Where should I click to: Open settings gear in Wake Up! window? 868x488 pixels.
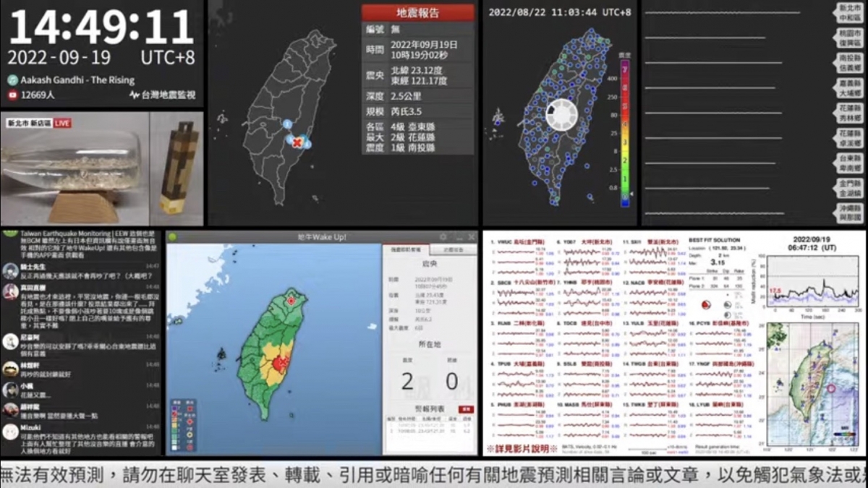443,236
